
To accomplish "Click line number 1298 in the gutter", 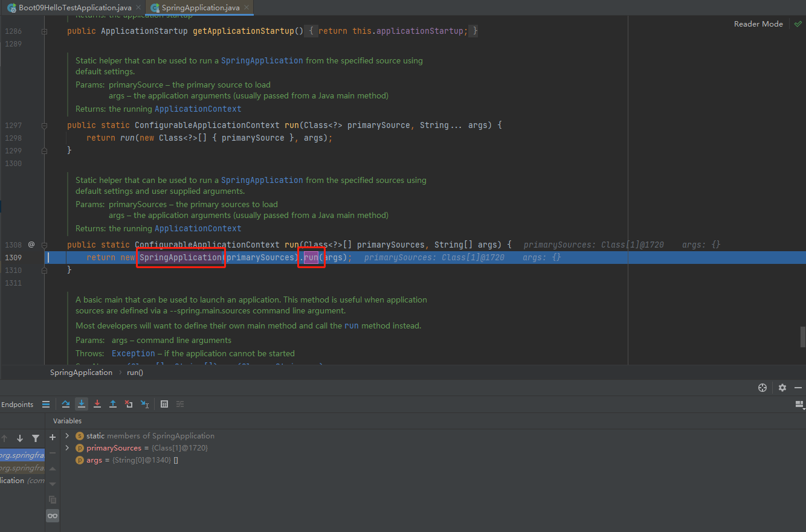I will pyautogui.click(x=13, y=138).
